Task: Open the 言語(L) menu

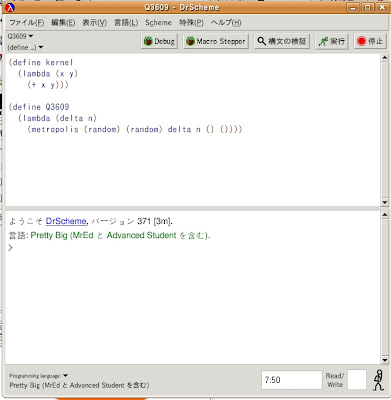Action: pyautogui.click(x=126, y=23)
